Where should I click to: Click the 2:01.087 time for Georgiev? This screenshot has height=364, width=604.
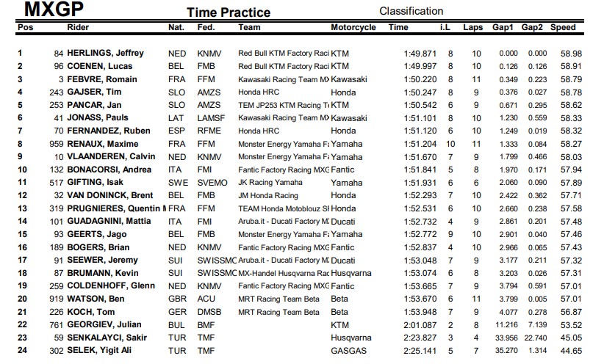(420, 324)
